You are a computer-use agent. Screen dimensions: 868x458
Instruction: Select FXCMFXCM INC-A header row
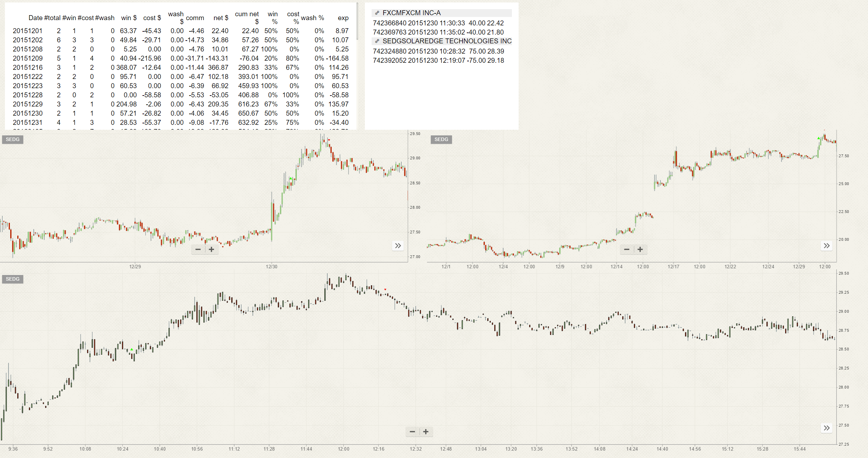click(x=441, y=13)
